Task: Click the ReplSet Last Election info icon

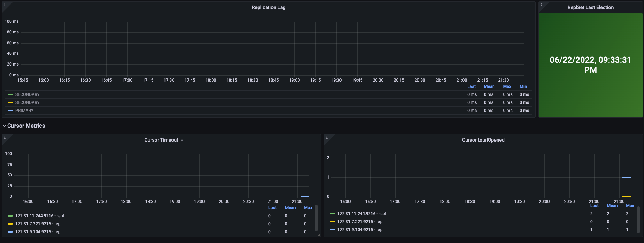Action: (x=541, y=5)
